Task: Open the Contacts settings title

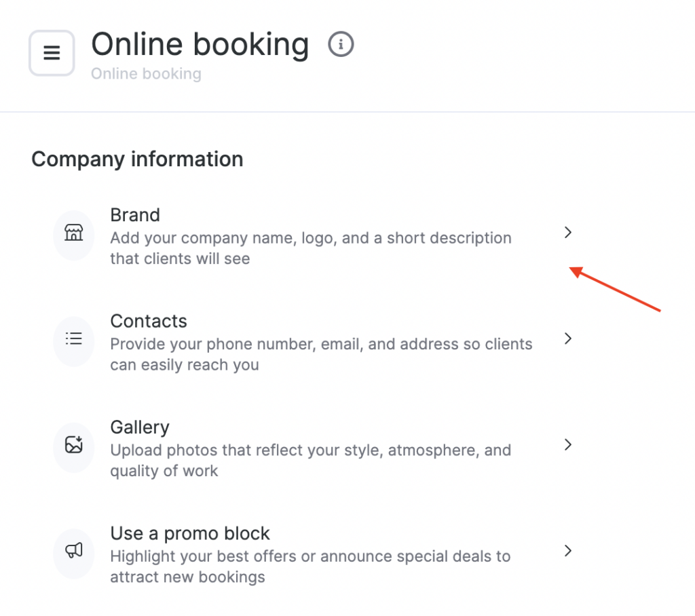Action: 149,321
